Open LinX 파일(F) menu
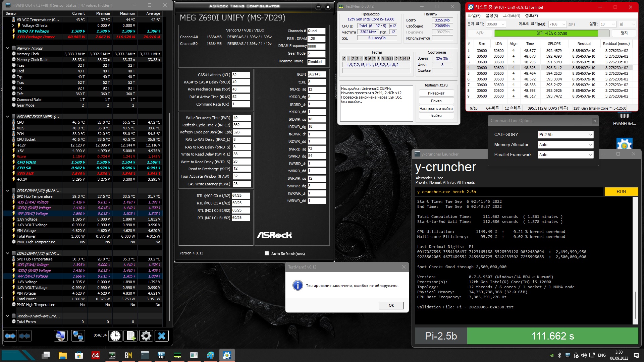The image size is (644, 362). click(x=474, y=15)
